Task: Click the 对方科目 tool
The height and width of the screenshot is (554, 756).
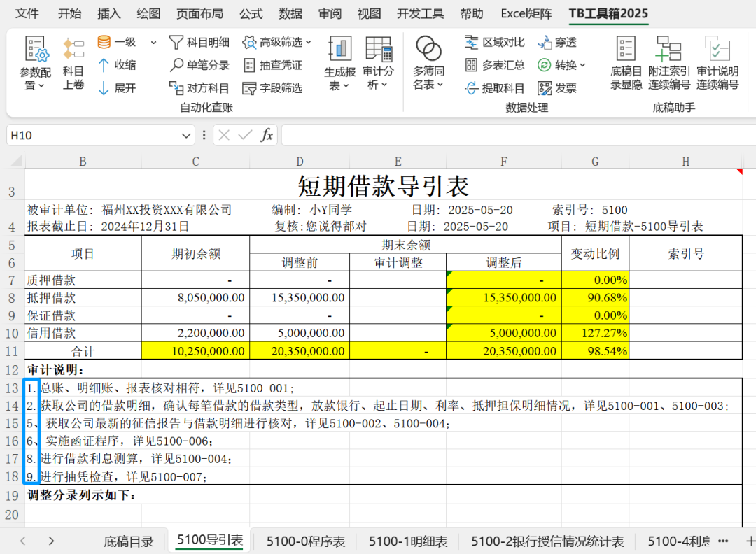Action: pos(199,88)
